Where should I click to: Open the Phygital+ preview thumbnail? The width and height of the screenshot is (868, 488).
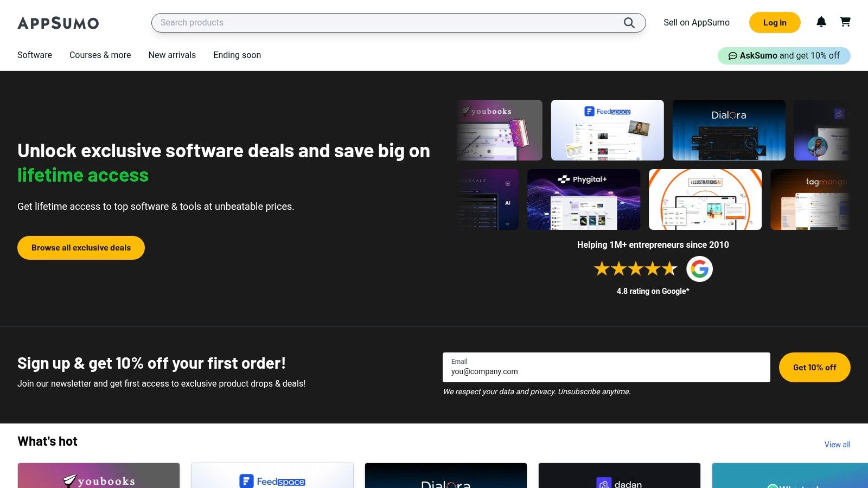pos(584,199)
